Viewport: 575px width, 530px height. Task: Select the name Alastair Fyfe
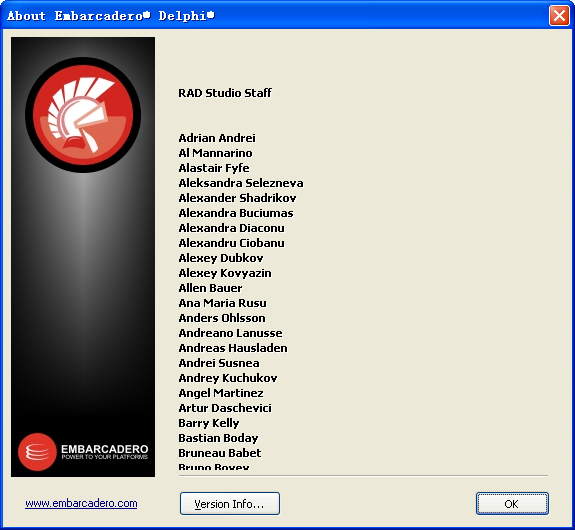pyautogui.click(x=214, y=168)
